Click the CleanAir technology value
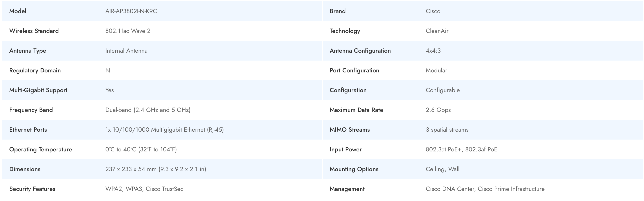 tap(437, 31)
